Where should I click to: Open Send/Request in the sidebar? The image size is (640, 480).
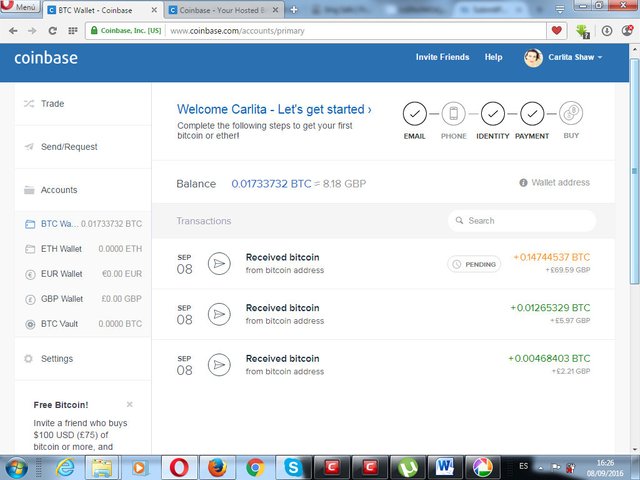[83, 147]
